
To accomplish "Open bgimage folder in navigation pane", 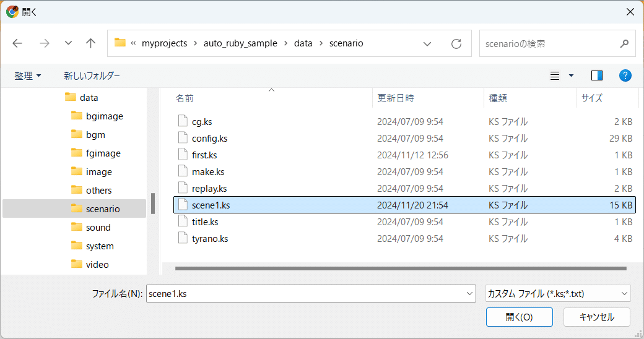I will (x=97, y=116).
